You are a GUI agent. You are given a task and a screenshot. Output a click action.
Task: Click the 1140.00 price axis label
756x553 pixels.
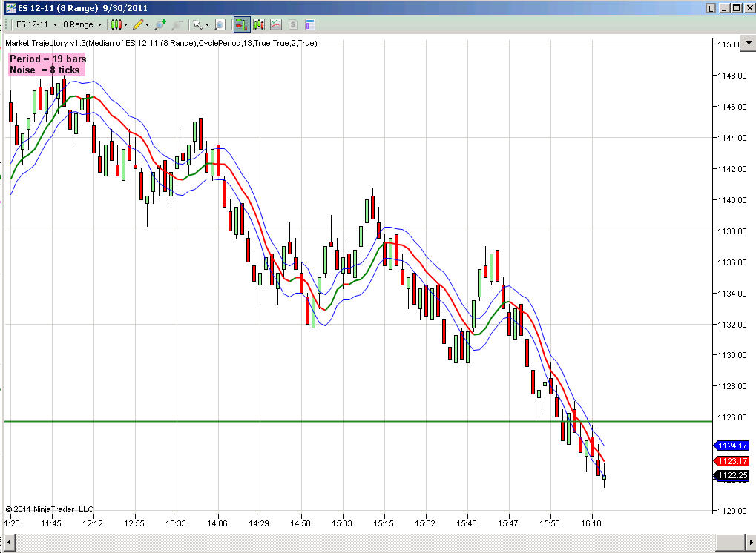732,200
